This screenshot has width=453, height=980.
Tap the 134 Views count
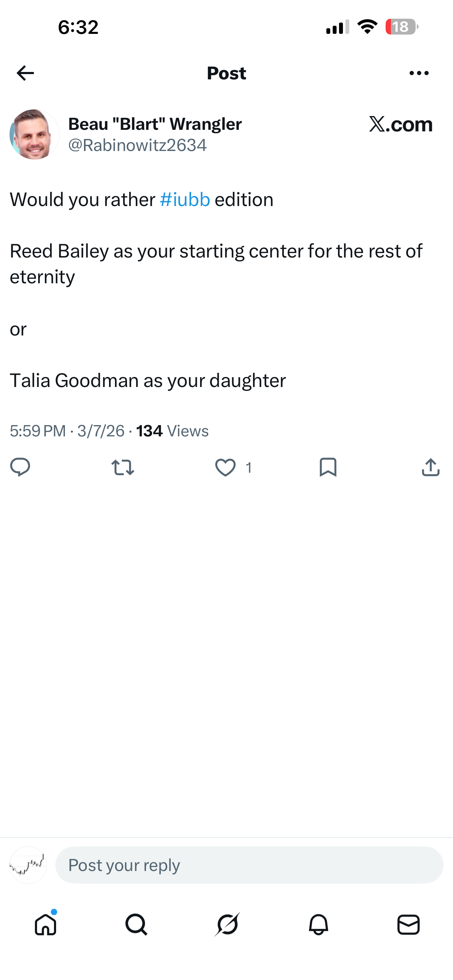pos(172,431)
